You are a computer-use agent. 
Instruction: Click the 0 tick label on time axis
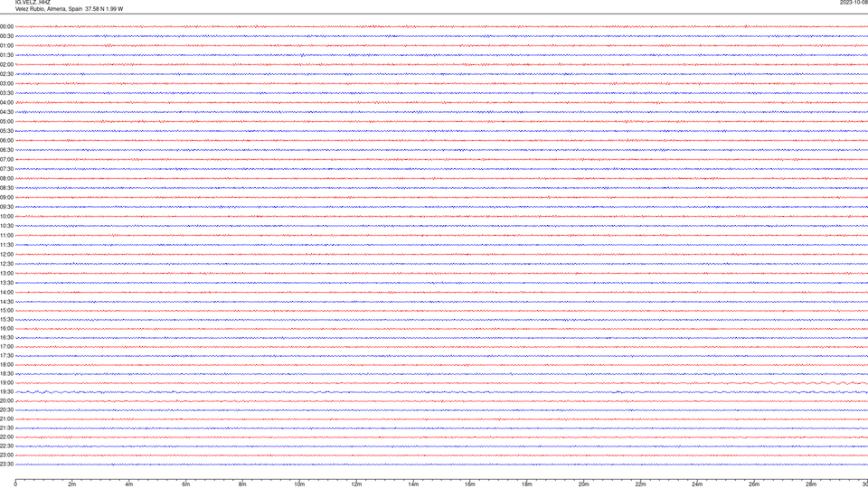pyautogui.click(x=15, y=484)
